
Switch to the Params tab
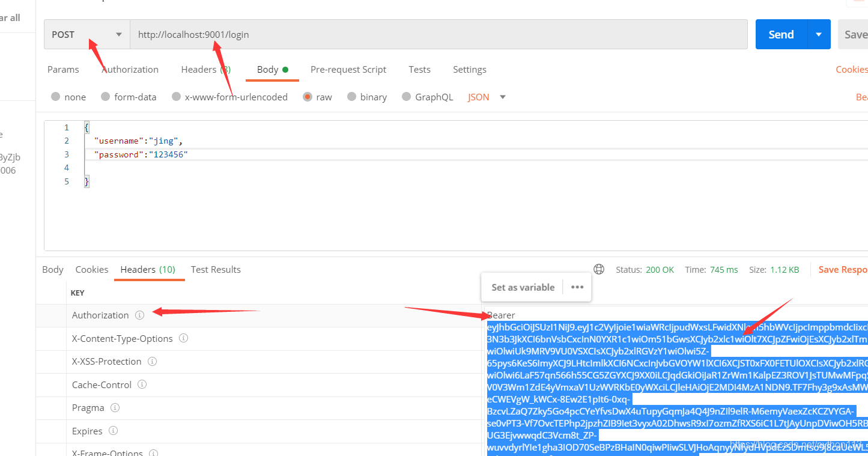pos(63,70)
